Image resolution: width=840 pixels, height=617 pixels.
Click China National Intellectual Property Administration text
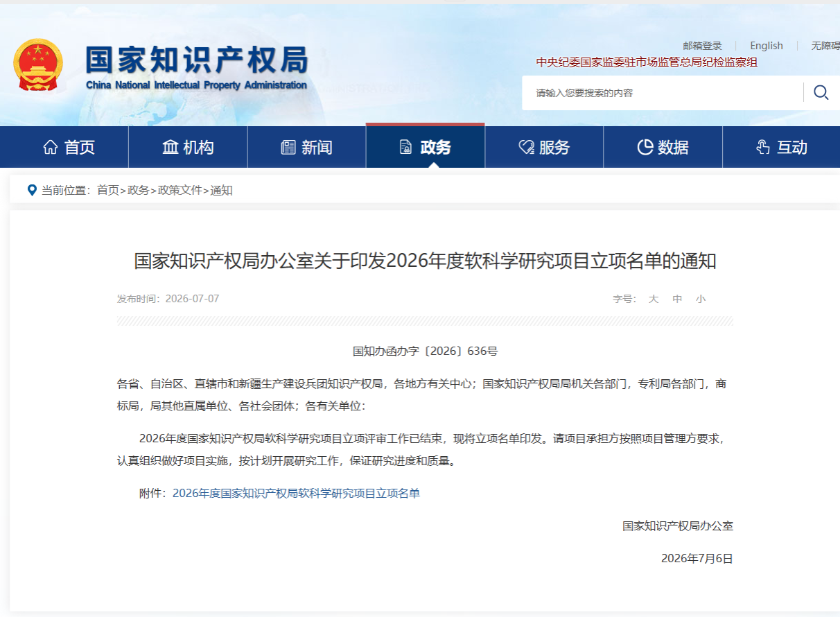tap(196, 85)
